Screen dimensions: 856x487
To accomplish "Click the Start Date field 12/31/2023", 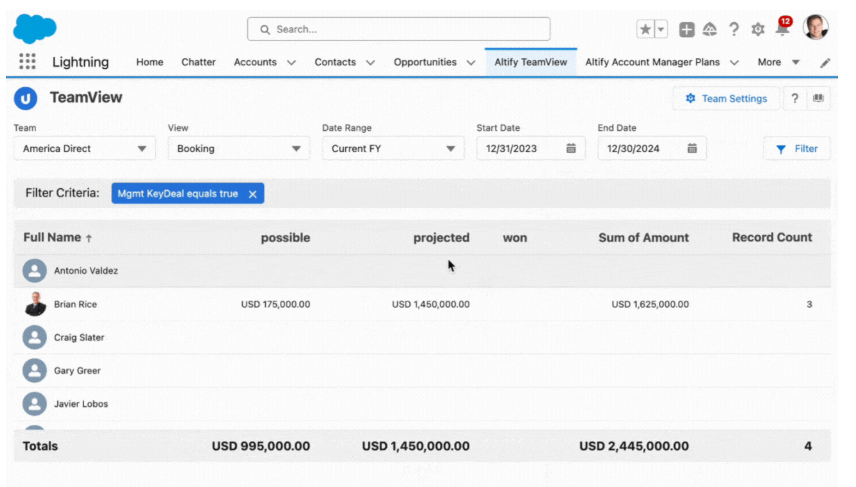I will pos(531,149).
